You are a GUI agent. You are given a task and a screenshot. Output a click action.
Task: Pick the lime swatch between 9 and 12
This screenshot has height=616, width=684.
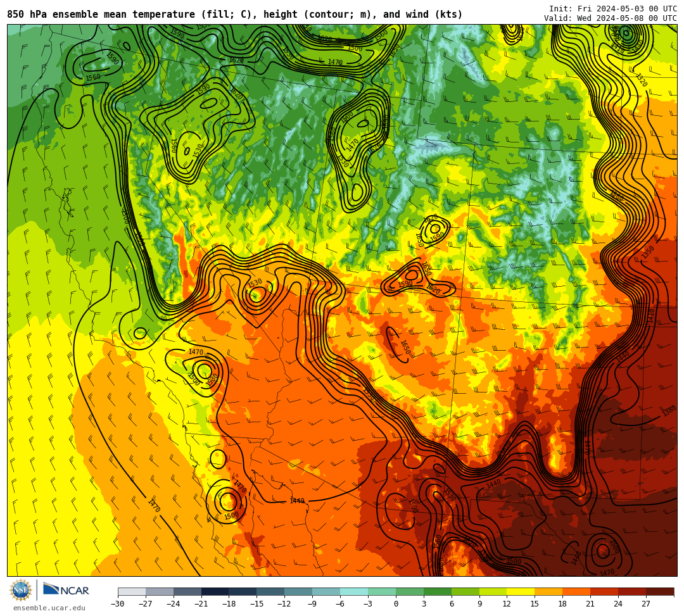point(493,592)
